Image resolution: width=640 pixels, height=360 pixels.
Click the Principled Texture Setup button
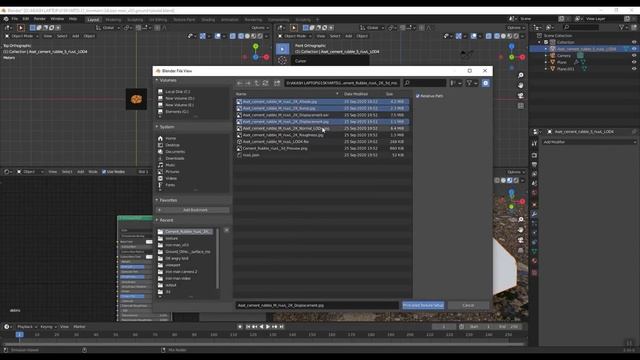pyautogui.click(x=423, y=305)
